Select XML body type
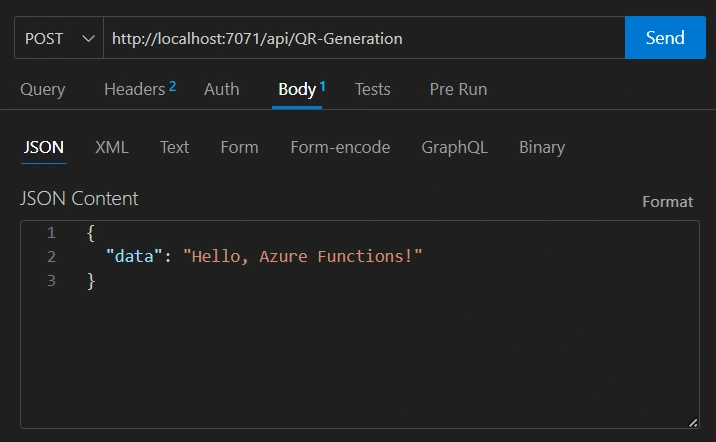The width and height of the screenshot is (716, 442). (x=111, y=147)
